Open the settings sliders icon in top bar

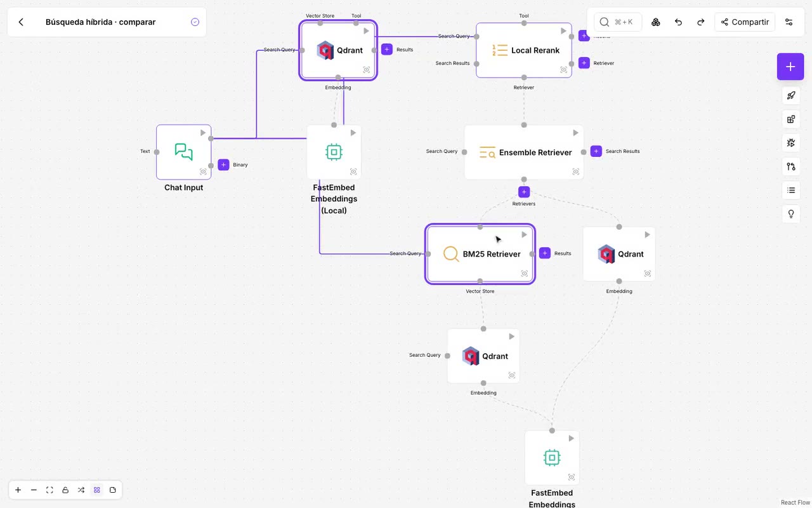tap(789, 22)
